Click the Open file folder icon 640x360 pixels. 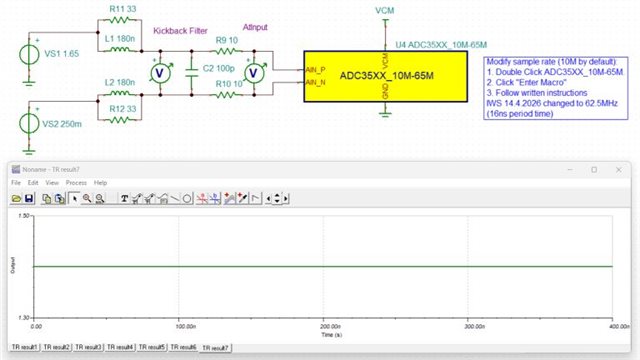tap(16, 199)
